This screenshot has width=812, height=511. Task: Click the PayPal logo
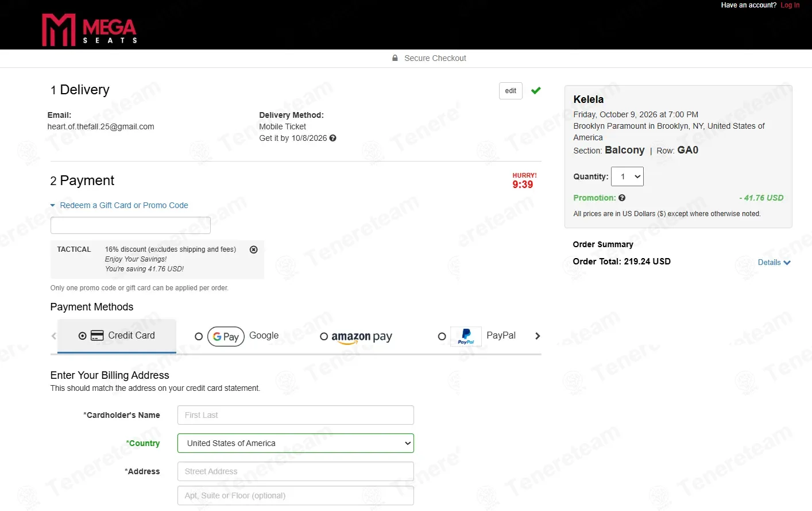tap(466, 336)
